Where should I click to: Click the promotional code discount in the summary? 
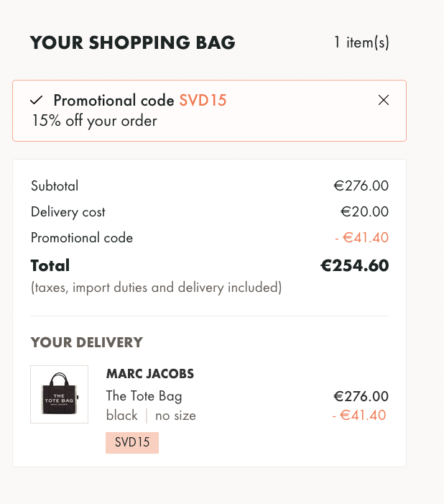[362, 237]
